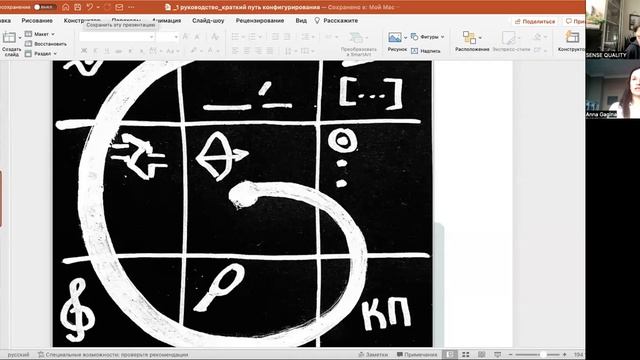Screen dimensions: 640x360
Task: Save presentation with the floppy disk icon
Action: pos(78,7)
